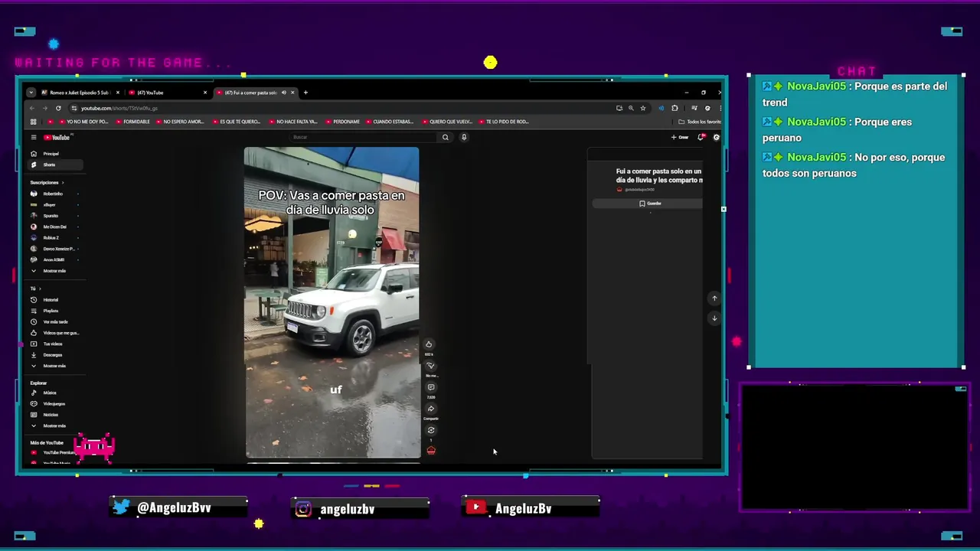Screen dimensions: 980x551
Task: Open the short's channel avatar sound icon
Action: [431, 451]
